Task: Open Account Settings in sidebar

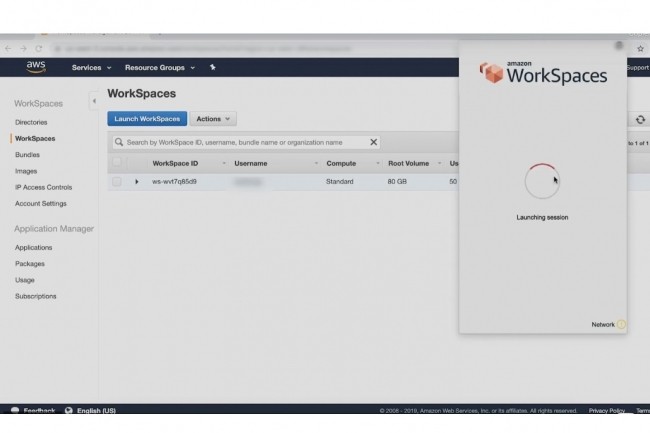Action: coord(41,203)
